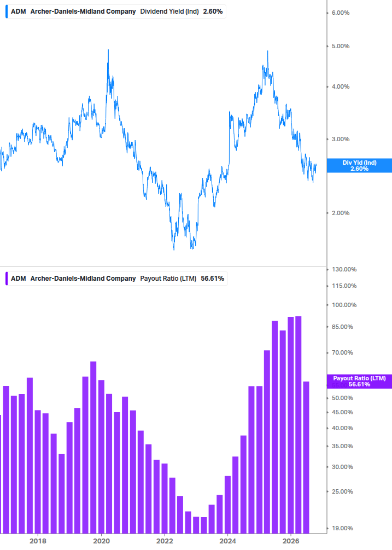Click the 2020 label on the time axis
Viewport: 392px width, 550px height.
tap(101, 541)
